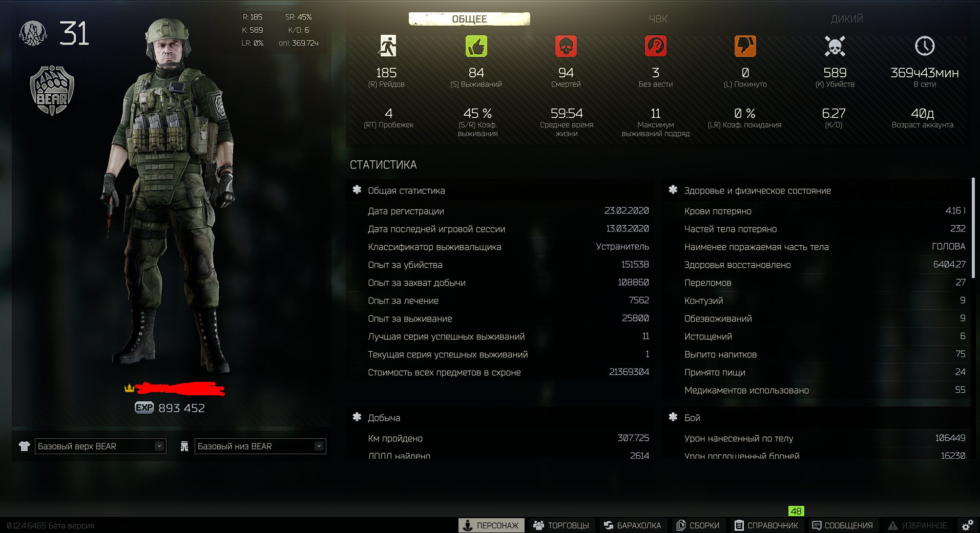Click the green 48 unread messages badge
Screen dimensions: 980x533
(x=796, y=511)
